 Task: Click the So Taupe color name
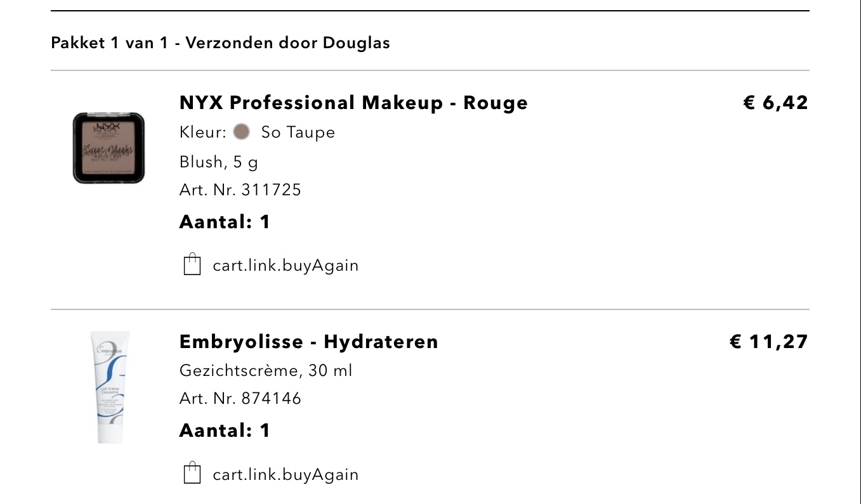pos(298,132)
